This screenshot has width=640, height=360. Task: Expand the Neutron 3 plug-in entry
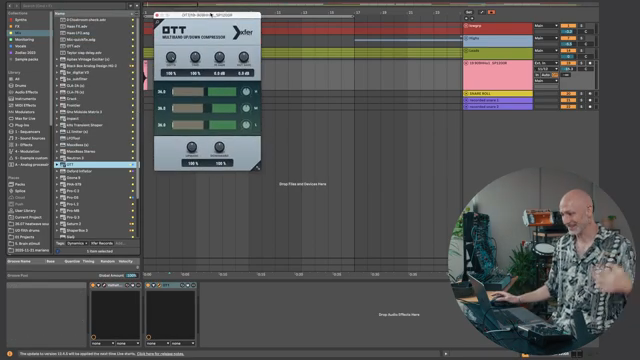click(57, 158)
